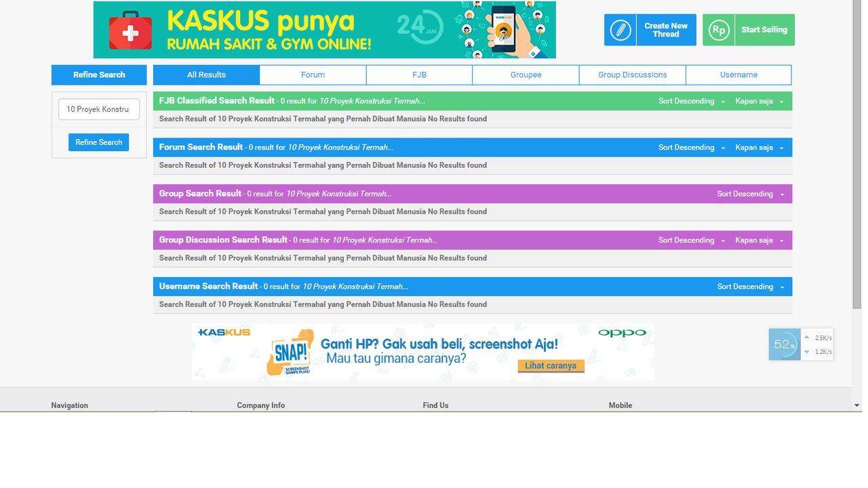Screen dimensions: 868x488
Task: Switch to the Forum tab
Action: coord(313,75)
